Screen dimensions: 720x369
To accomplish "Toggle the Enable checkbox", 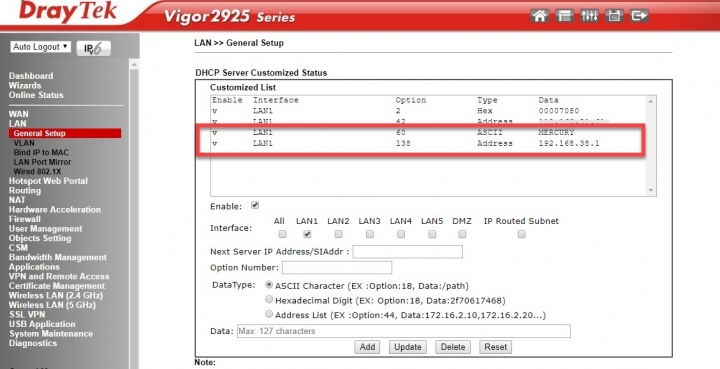I will point(255,205).
